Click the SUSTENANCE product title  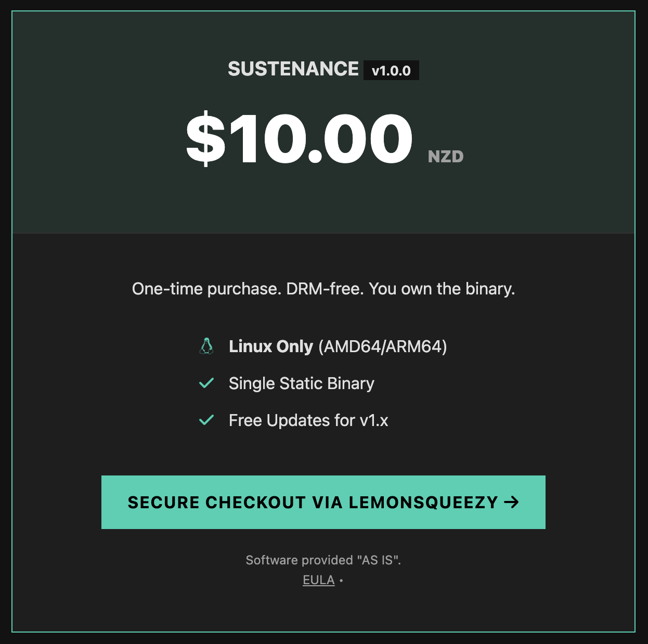[293, 69]
